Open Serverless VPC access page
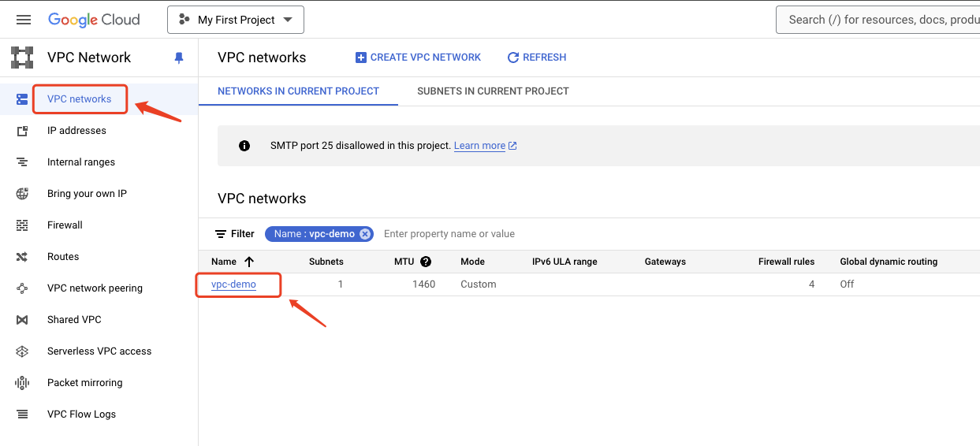This screenshot has height=446, width=980. tap(99, 351)
